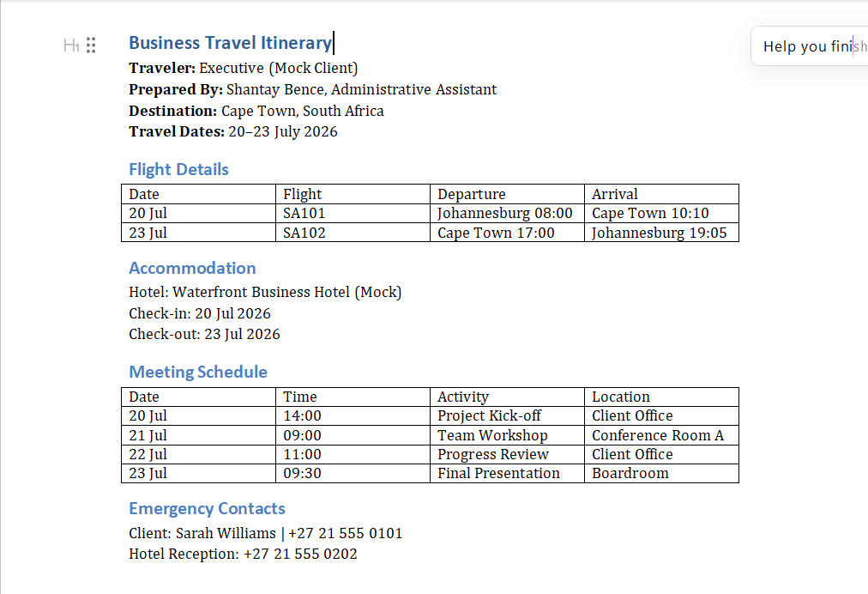868x594 pixels.
Task: Click the six-dot block drag handle
Action: 91,45
